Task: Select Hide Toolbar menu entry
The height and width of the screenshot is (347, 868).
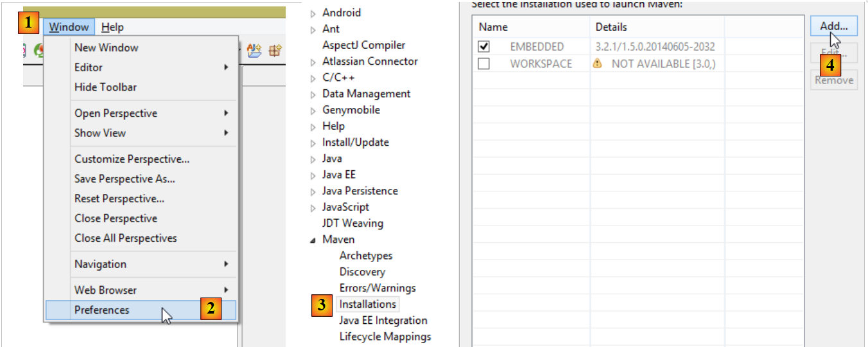Action: point(105,87)
